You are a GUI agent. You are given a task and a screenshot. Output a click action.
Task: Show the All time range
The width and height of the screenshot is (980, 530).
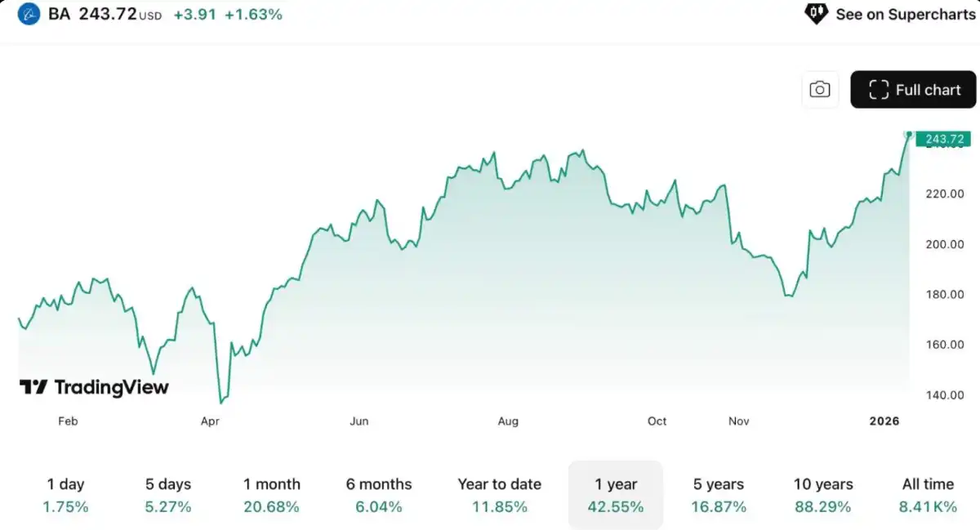[x=928, y=495]
